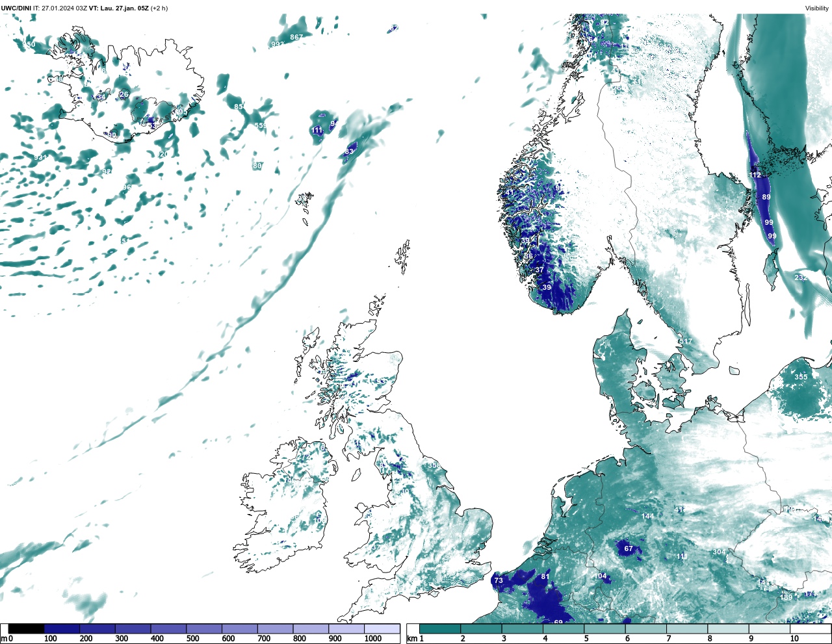Image resolution: width=832 pixels, height=644 pixels.
Task: Click the black 0–100 m legend swatch
Action: pyautogui.click(x=26, y=629)
